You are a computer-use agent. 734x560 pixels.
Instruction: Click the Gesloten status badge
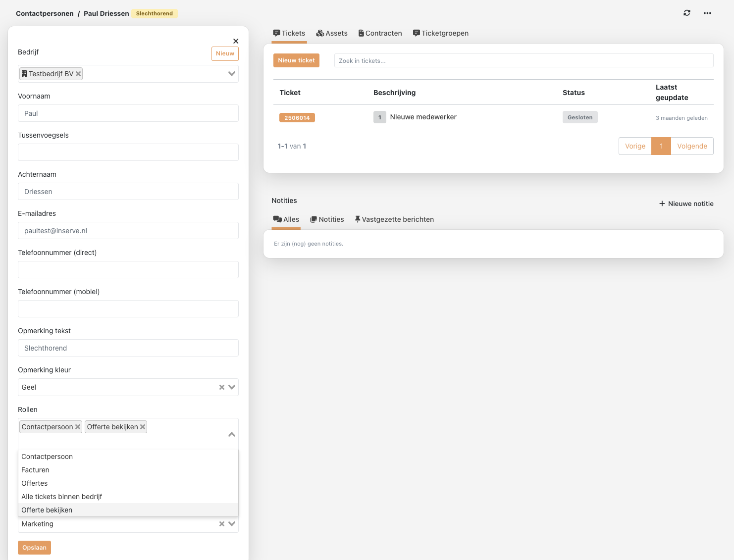(x=580, y=117)
